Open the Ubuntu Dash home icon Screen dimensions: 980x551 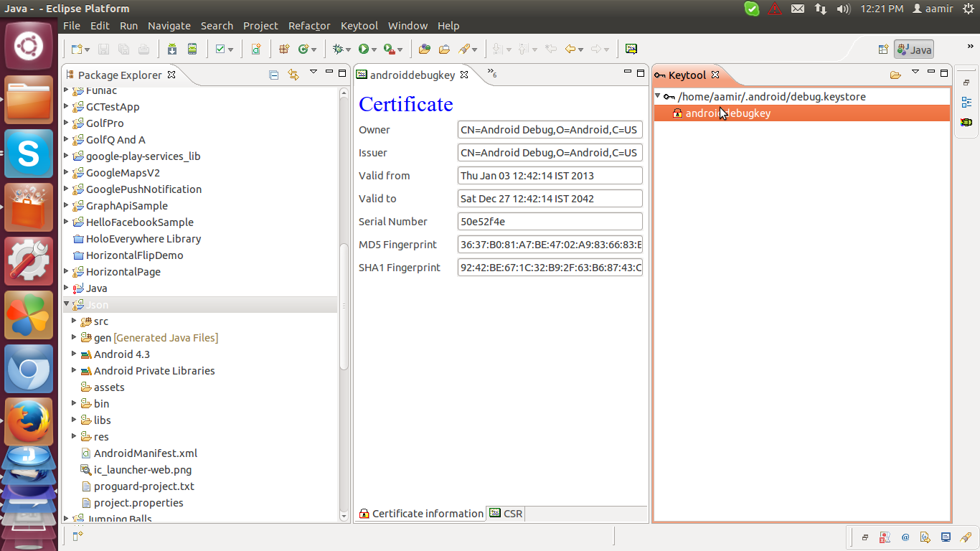point(29,47)
